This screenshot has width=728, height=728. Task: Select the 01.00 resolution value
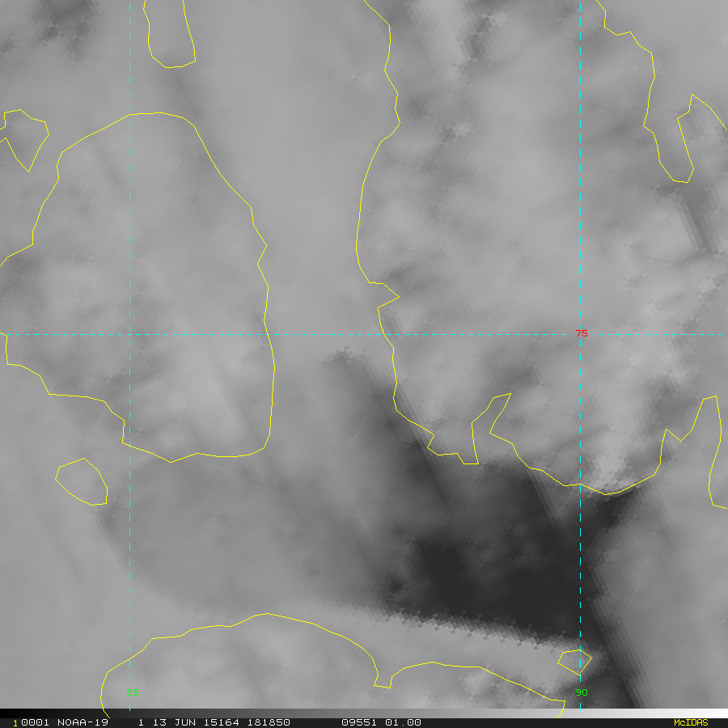click(403, 722)
